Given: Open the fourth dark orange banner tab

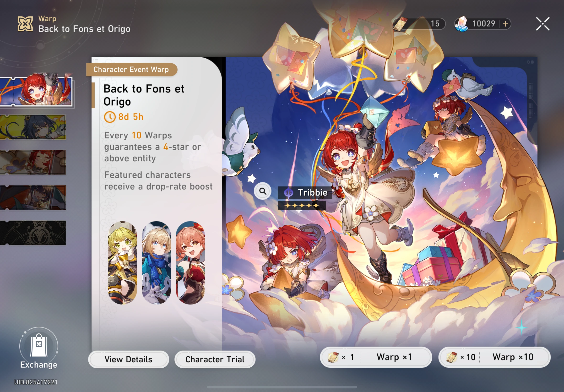Looking at the screenshot, I should click(x=33, y=198).
